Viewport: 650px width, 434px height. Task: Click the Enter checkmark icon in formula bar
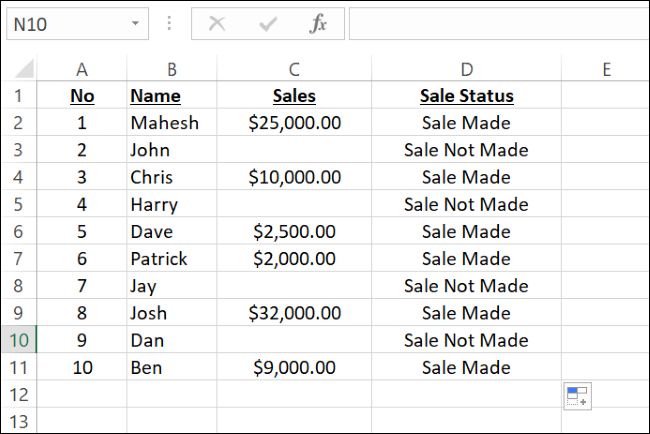tap(267, 24)
